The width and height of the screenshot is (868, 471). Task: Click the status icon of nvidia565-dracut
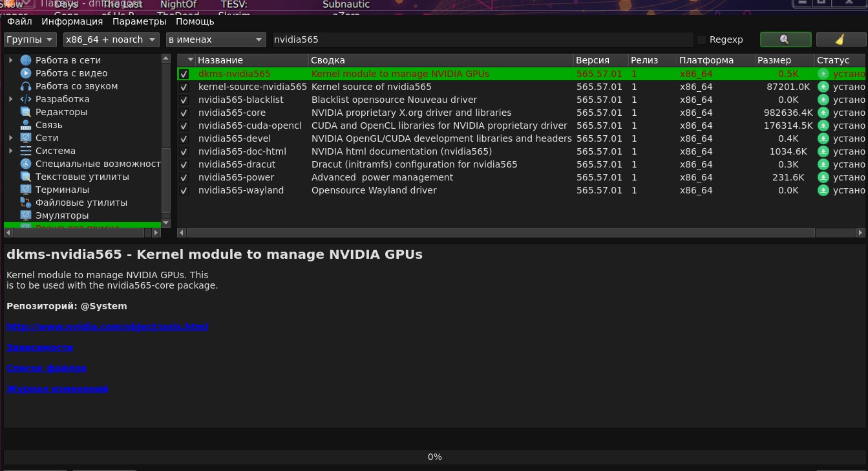(x=823, y=164)
